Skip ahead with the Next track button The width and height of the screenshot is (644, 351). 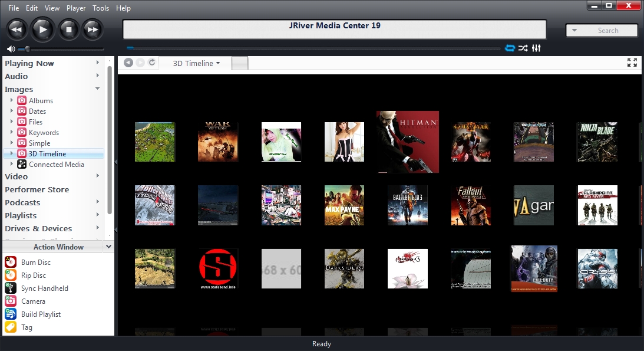coord(93,29)
